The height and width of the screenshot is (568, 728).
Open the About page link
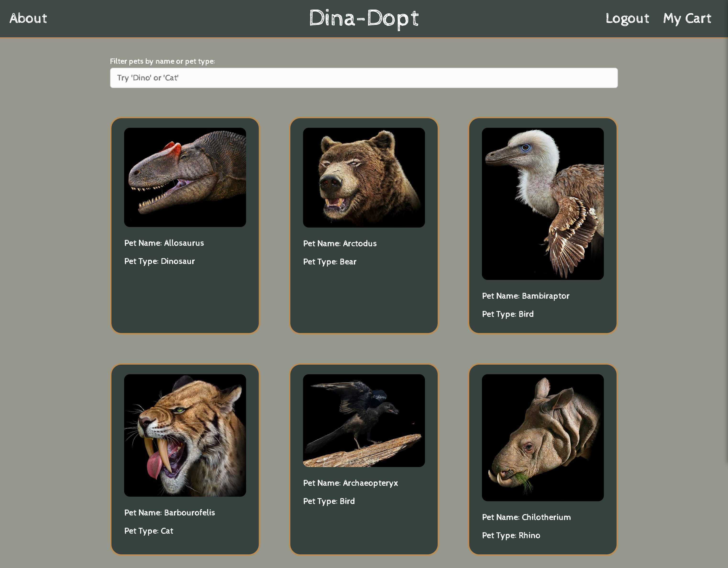pyautogui.click(x=28, y=18)
